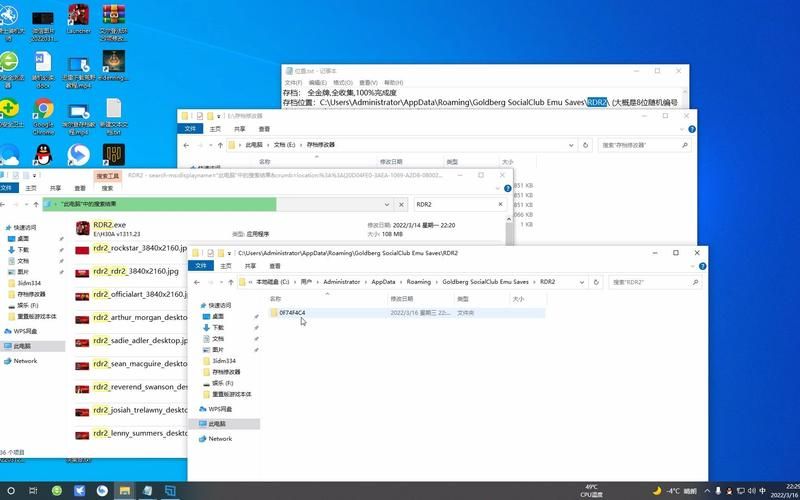Open Help in the 存档修改器 window

coord(692,129)
